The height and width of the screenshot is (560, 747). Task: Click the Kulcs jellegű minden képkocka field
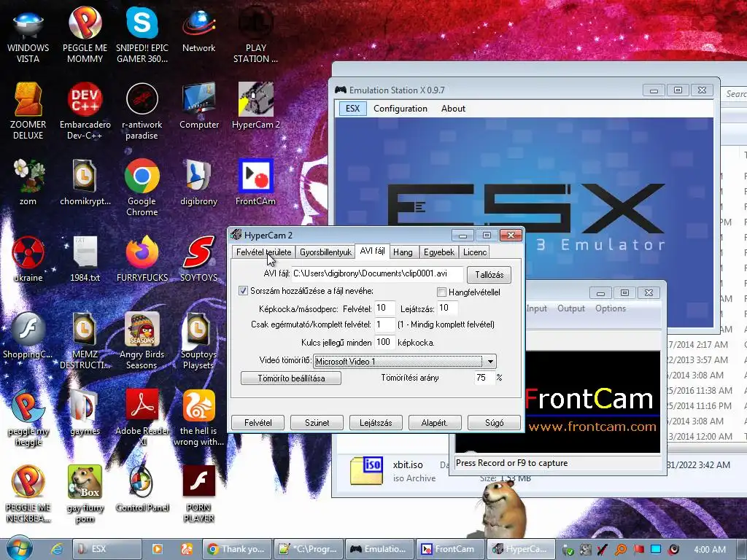(385, 342)
